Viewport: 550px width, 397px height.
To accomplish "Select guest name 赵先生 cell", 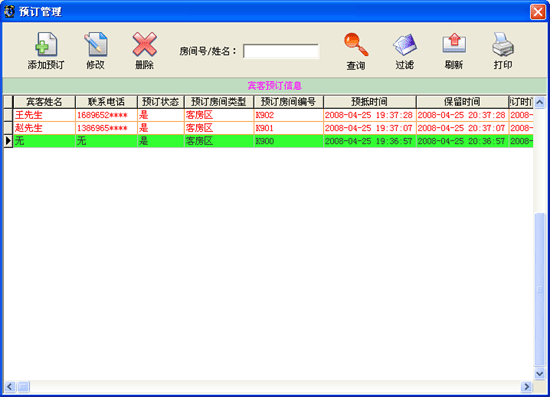I will [x=44, y=128].
